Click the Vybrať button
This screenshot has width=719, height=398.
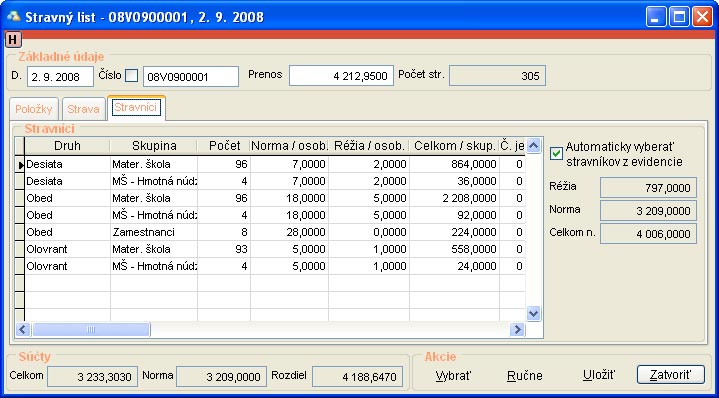(453, 376)
